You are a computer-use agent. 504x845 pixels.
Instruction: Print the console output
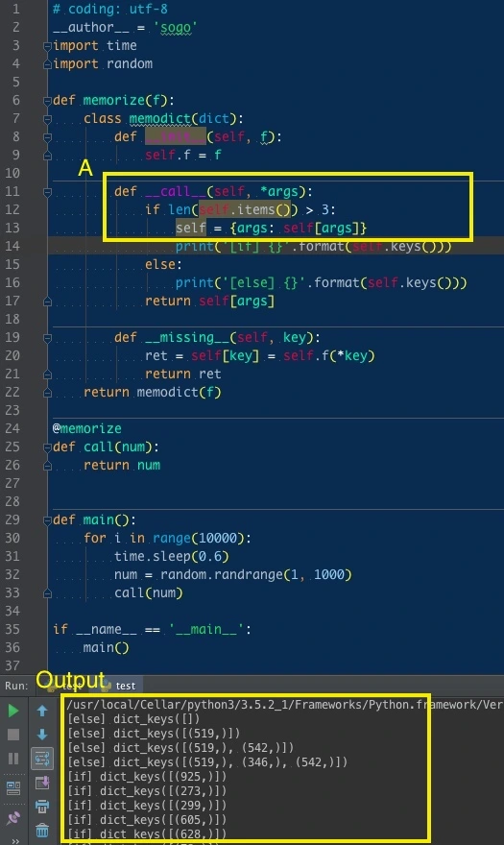pos(42,807)
